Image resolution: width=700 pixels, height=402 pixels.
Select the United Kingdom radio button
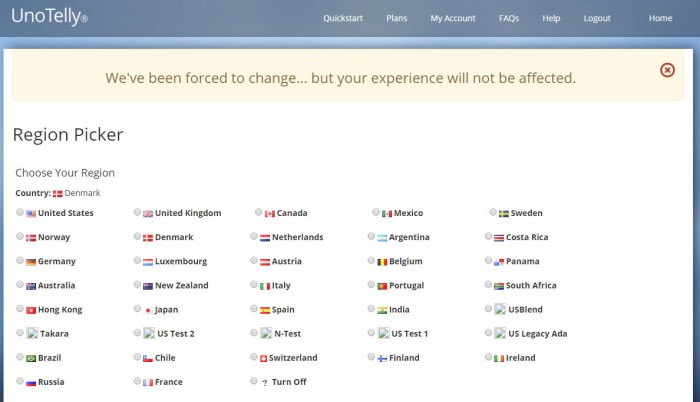(x=137, y=212)
